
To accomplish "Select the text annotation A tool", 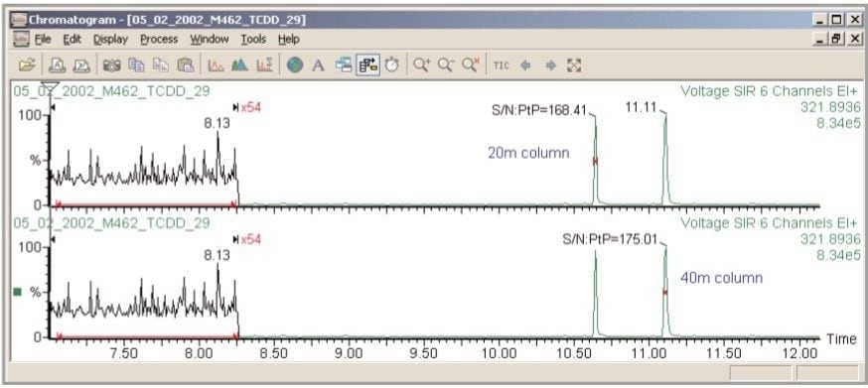I will click(x=319, y=65).
